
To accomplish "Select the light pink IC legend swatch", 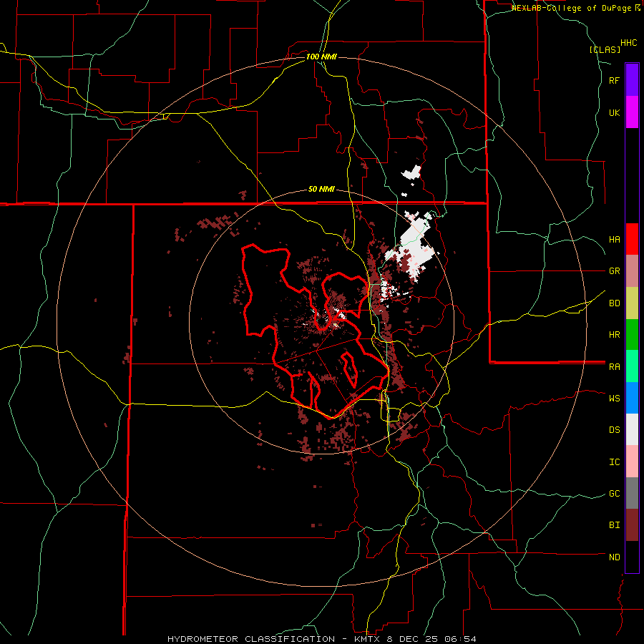I will coord(632,462).
